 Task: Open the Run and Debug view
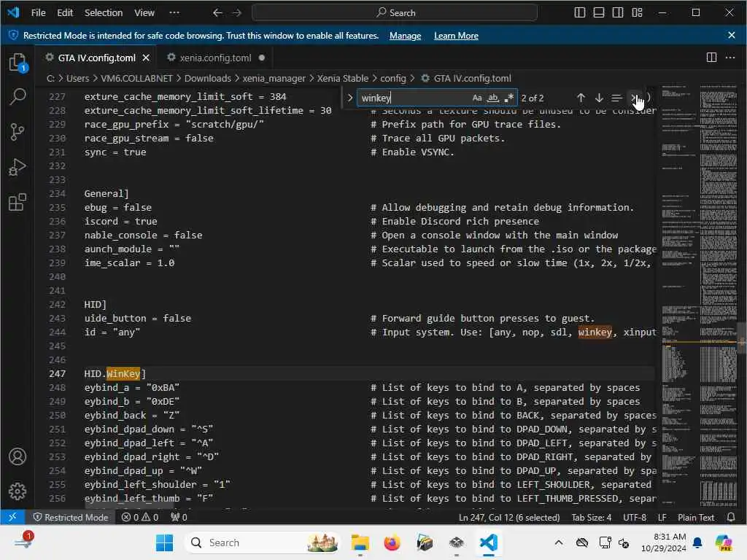click(x=18, y=167)
